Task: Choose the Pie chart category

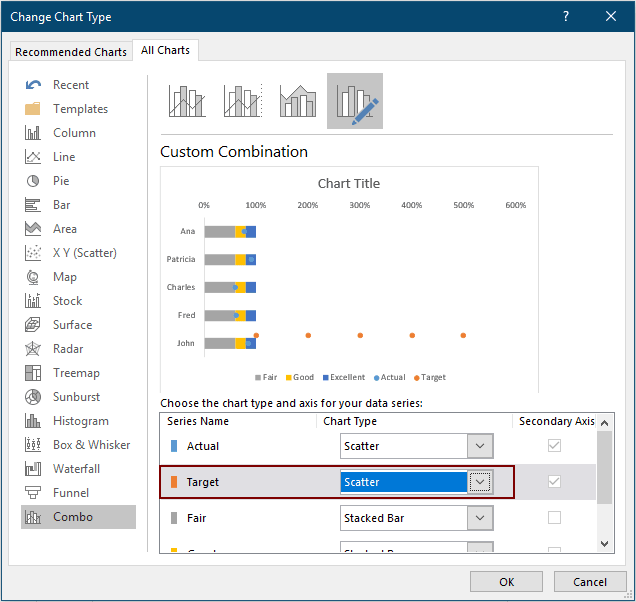Action: coord(63,181)
